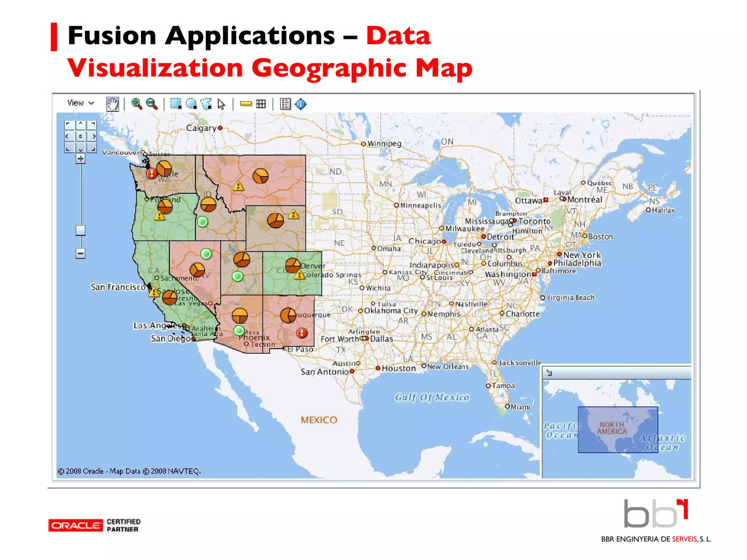Pan map to the northwest
Viewport: 747px width, 560px height.
point(69,125)
